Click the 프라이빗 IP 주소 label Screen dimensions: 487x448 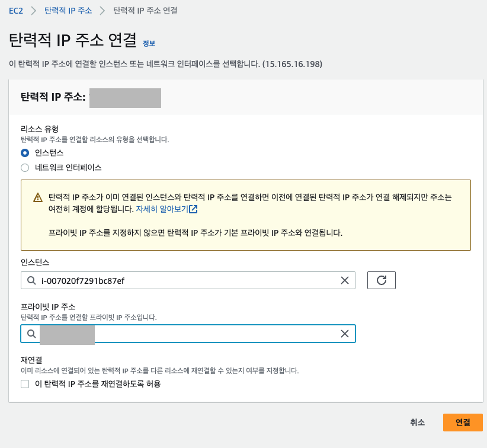(48, 307)
